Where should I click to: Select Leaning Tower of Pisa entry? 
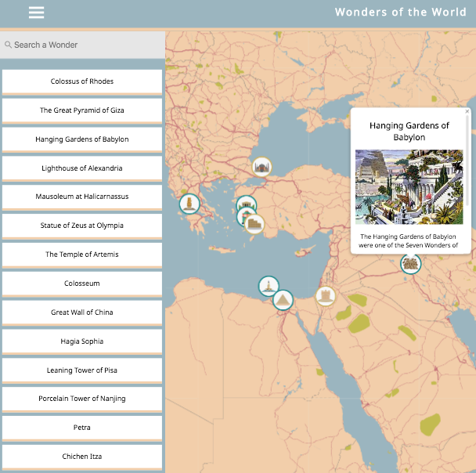coord(82,370)
